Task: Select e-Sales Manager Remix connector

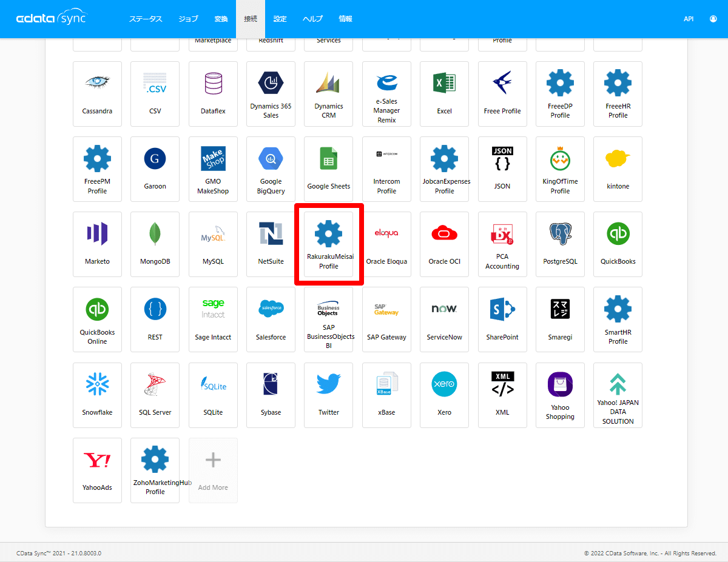Action: pyautogui.click(x=386, y=94)
